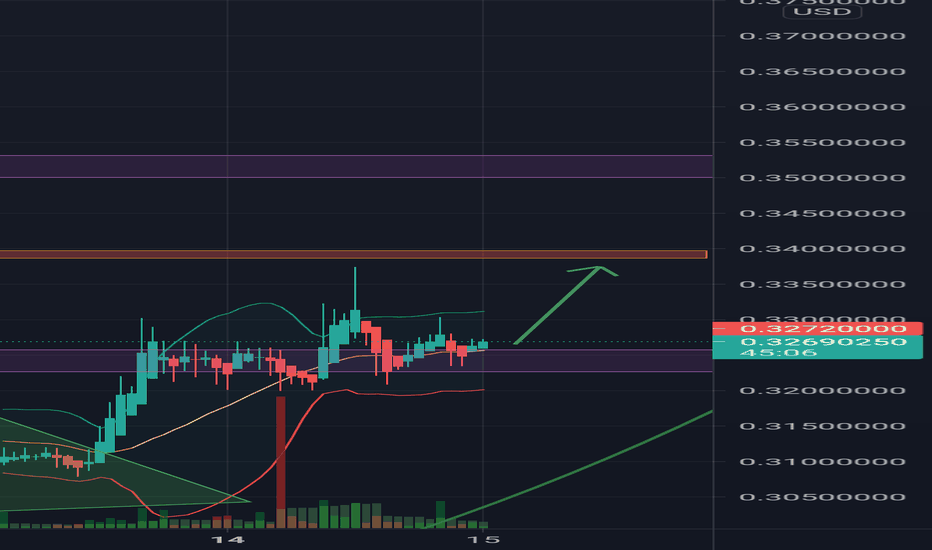Click the 0.35000000 price axis label
932x550 pixels.
823,178
